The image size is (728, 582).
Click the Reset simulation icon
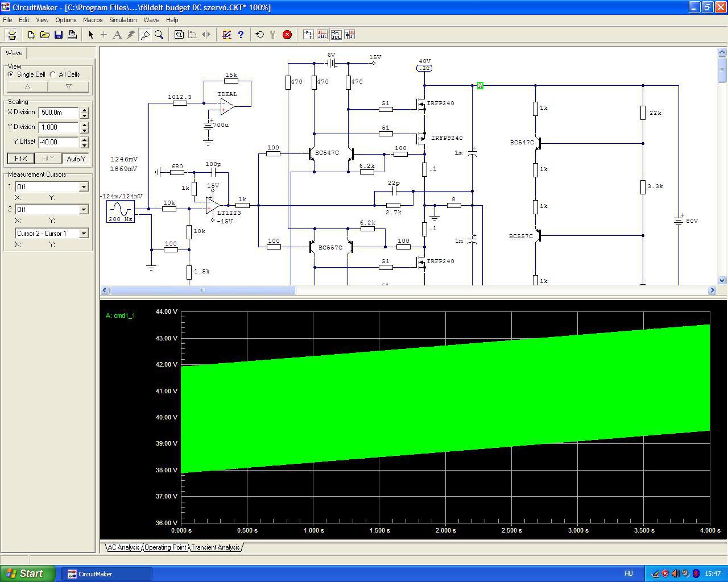click(260, 35)
